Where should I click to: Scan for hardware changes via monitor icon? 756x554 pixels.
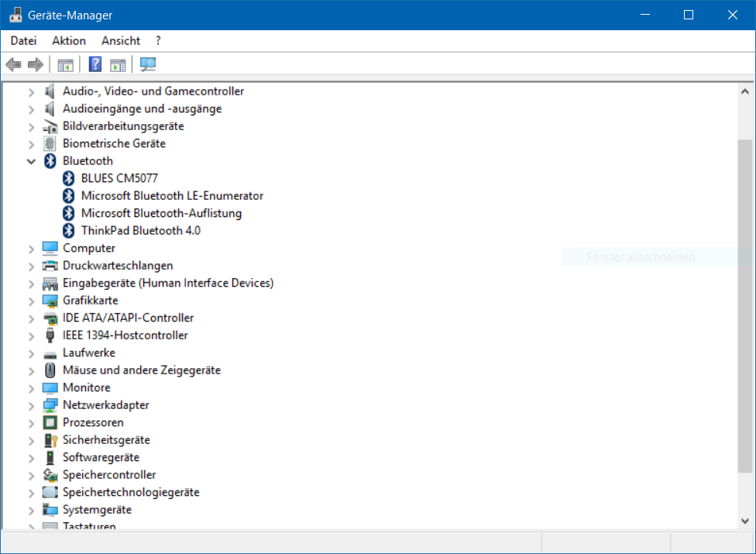(x=147, y=64)
